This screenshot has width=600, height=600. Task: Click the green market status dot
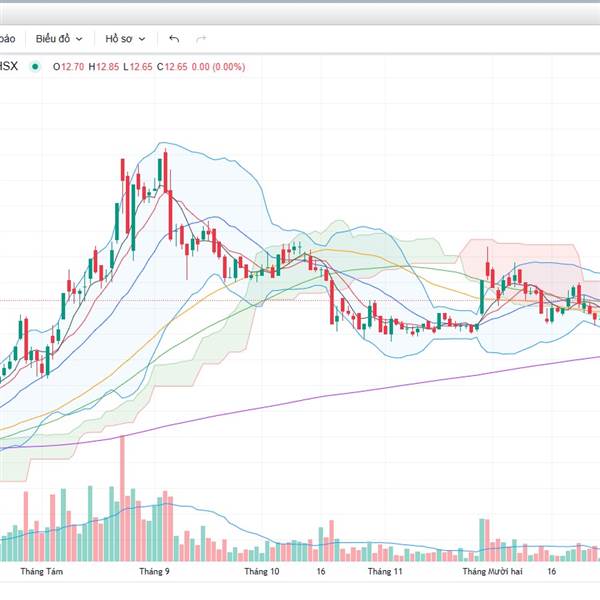[35, 67]
